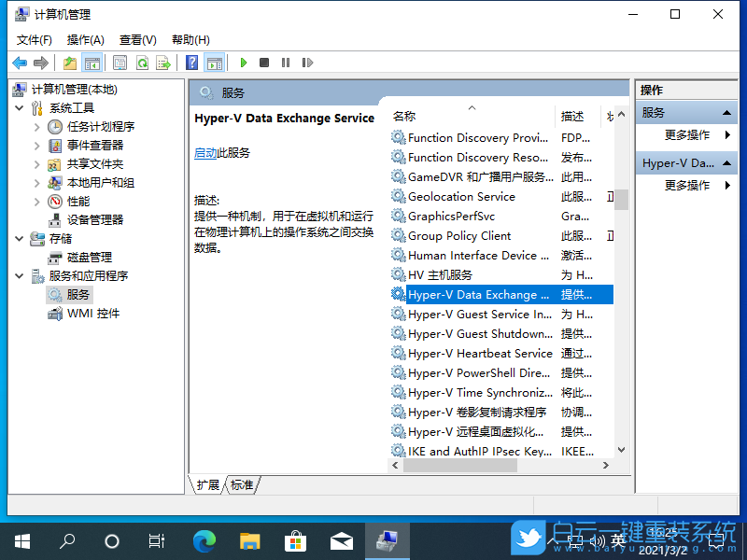The width and height of the screenshot is (747, 560).
Task: Switch to the 标准 tab
Action: pyautogui.click(x=241, y=484)
